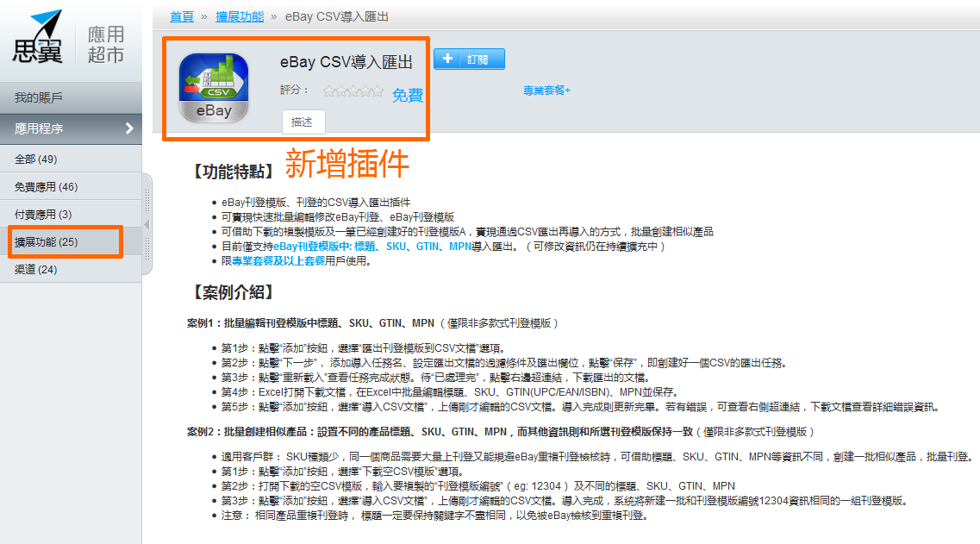Click the eBay CSV導入匯出 app title
This screenshot has width=980, height=544.
[x=346, y=63]
